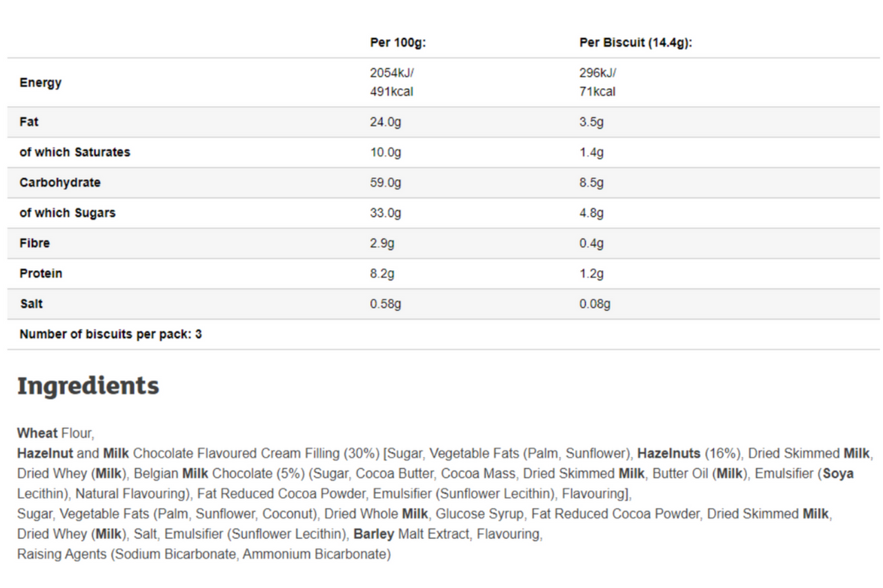Click the Salt row label

tap(31, 304)
